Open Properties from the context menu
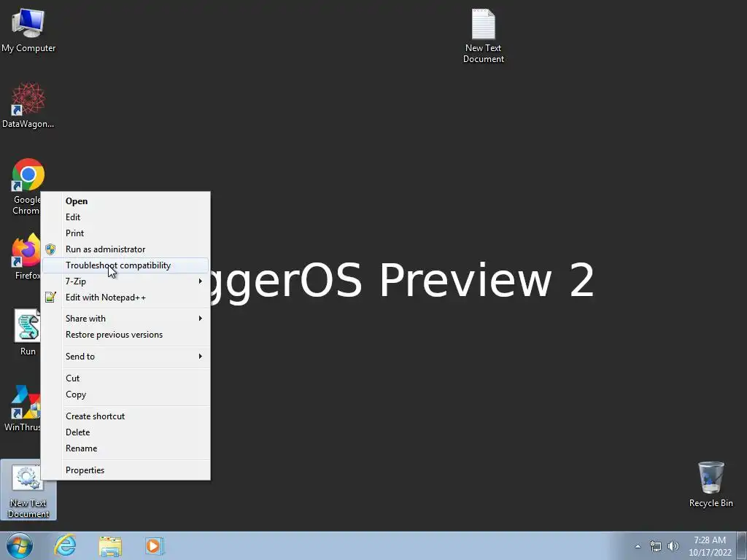 (125, 470)
